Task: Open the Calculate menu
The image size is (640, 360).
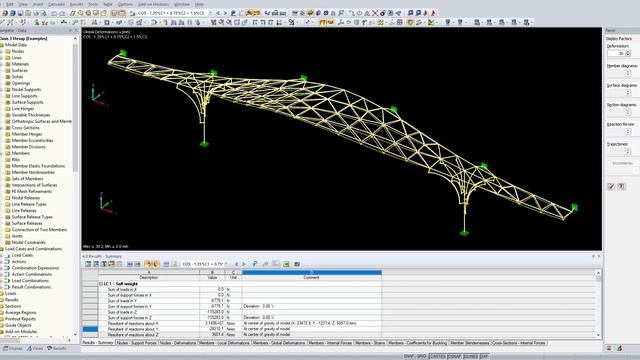Action: click(56, 4)
